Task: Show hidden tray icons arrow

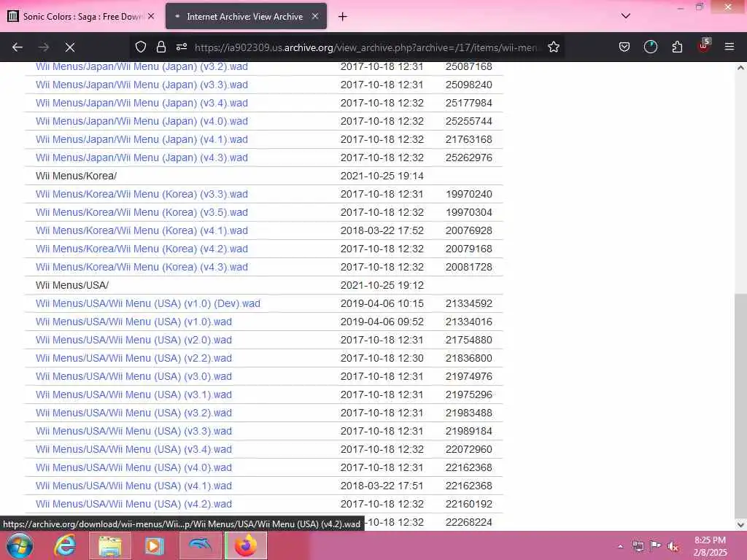Action: tap(620, 546)
